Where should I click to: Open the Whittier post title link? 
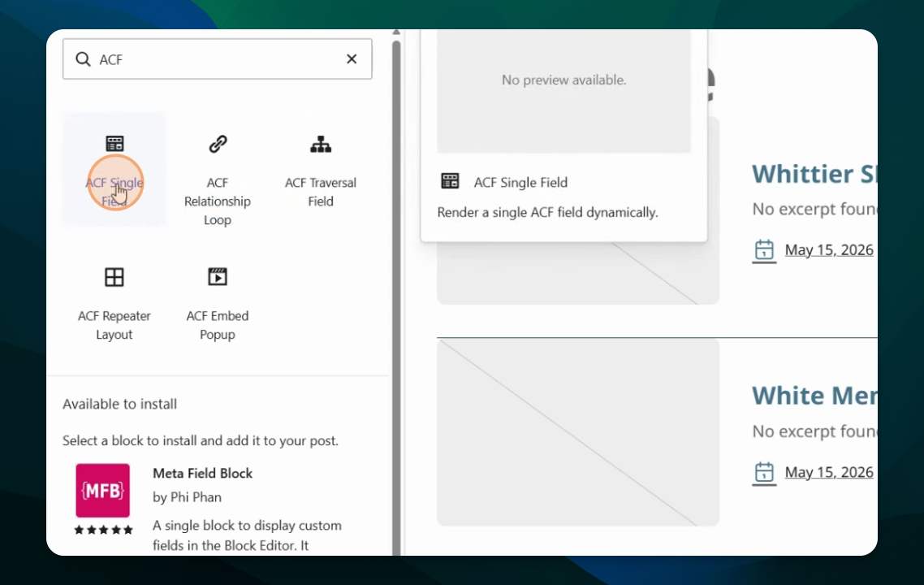click(x=814, y=174)
